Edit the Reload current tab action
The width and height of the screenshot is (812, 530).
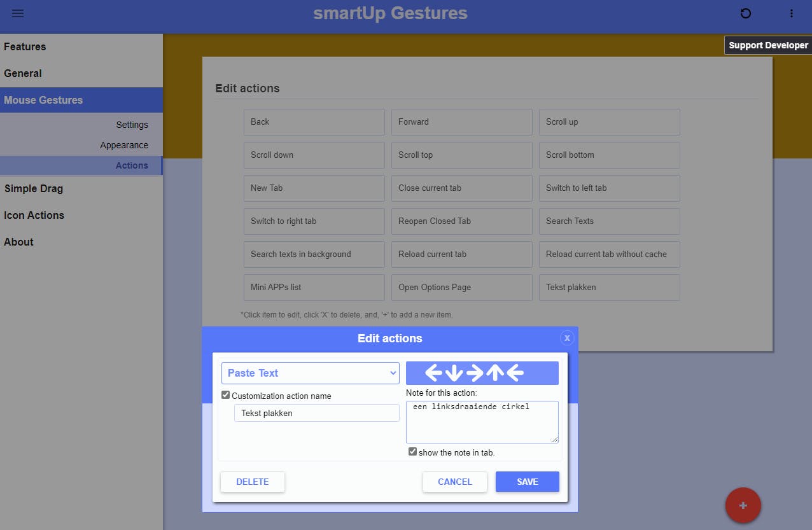[x=462, y=255]
